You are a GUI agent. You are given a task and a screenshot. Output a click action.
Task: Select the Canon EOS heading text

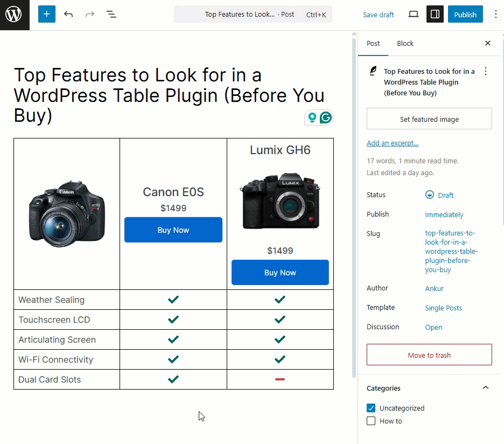tap(173, 192)
